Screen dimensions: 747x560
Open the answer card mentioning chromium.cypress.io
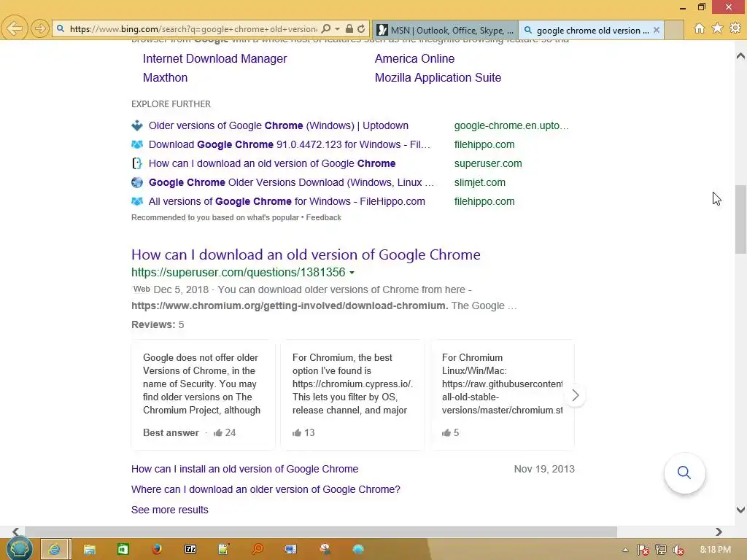click(352, 394)
